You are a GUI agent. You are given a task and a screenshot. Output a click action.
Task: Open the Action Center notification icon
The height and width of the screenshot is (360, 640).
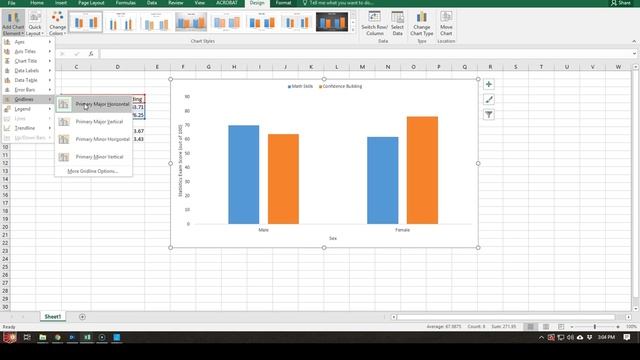point(627,337)
